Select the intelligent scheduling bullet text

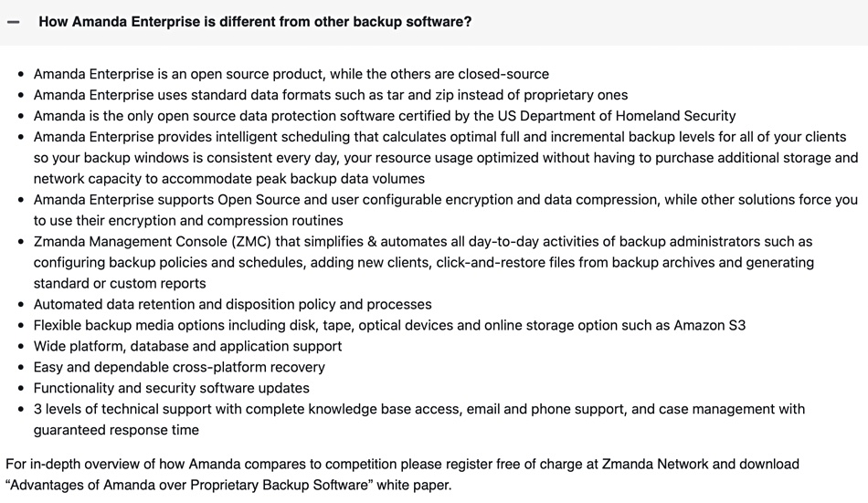click(x=446, y=158)
